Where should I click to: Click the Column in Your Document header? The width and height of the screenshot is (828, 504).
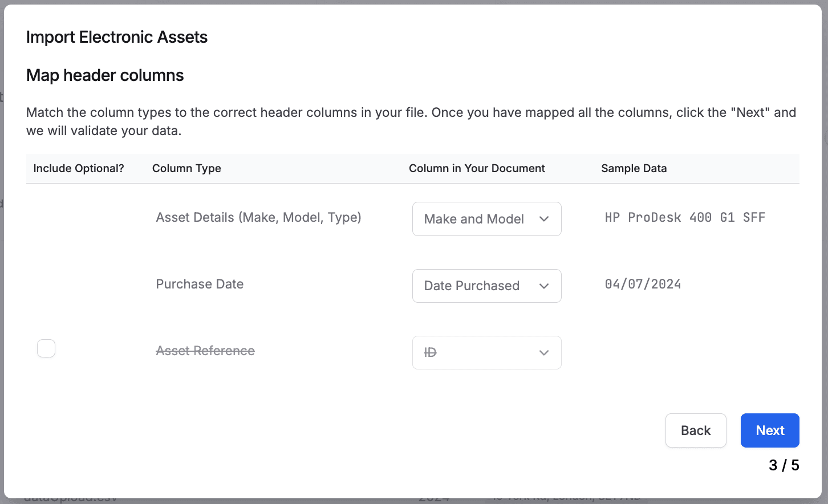click(477, 168)
